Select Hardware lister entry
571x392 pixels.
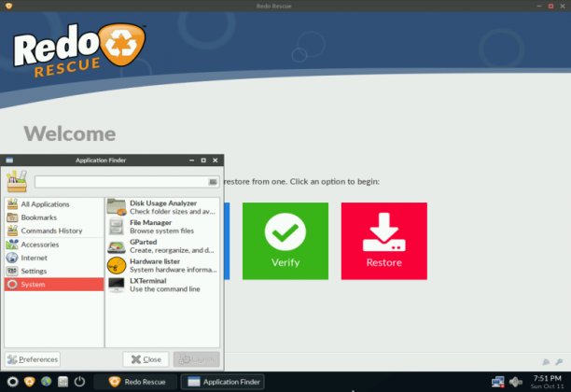pyautogui.click(x=162, y=265)
